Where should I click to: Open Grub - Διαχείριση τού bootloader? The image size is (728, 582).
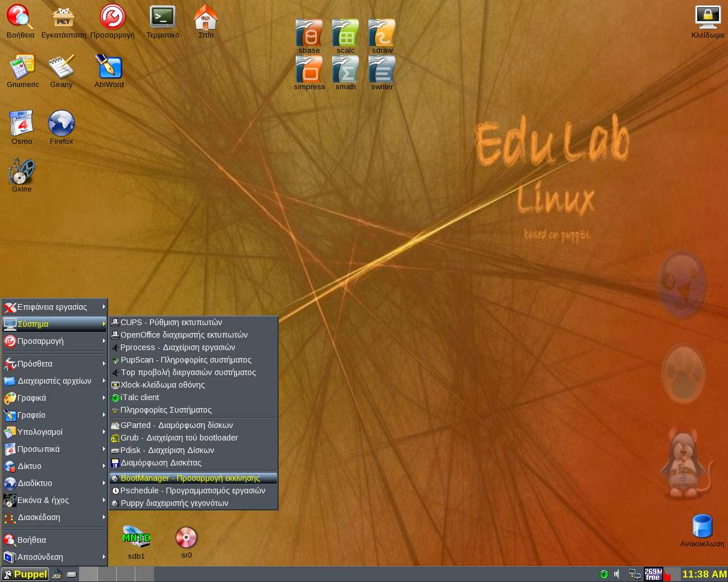pos(193,438)
